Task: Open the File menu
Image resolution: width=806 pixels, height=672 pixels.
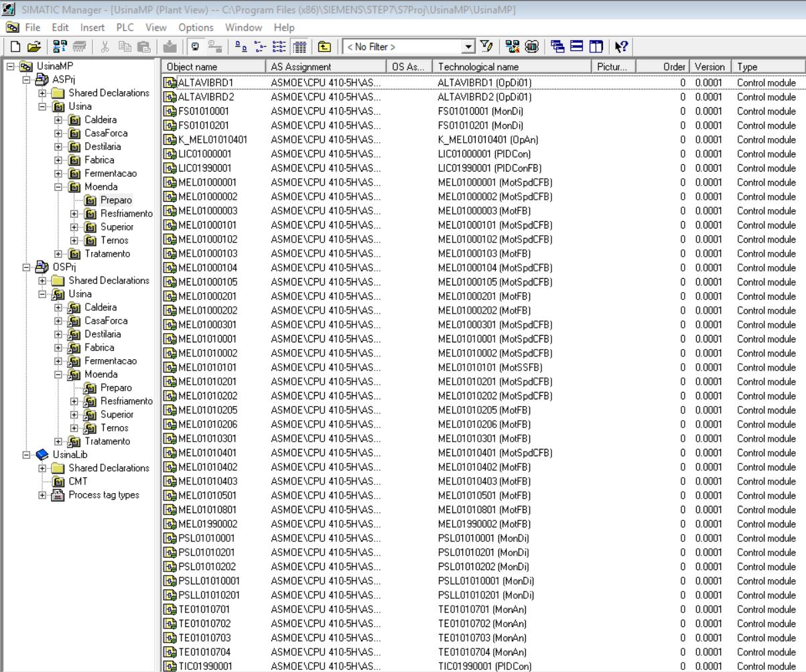Action: click(32, 27)
